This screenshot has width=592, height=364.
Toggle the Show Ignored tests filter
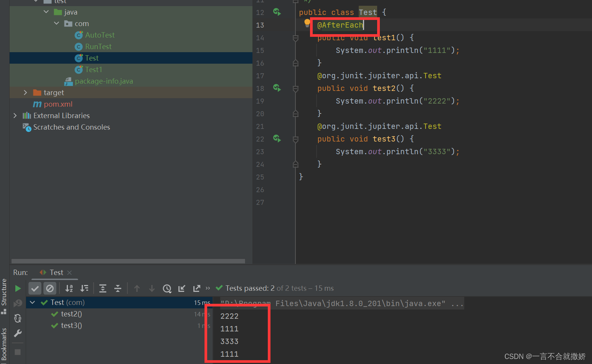tap(50, 288)
